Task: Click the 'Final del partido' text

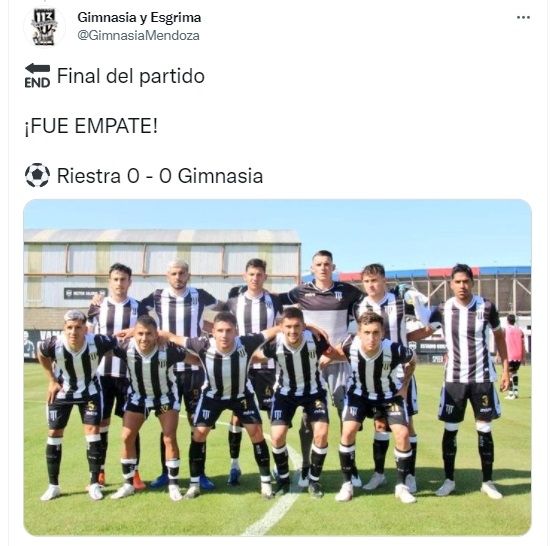Action: tap(131, 76)
